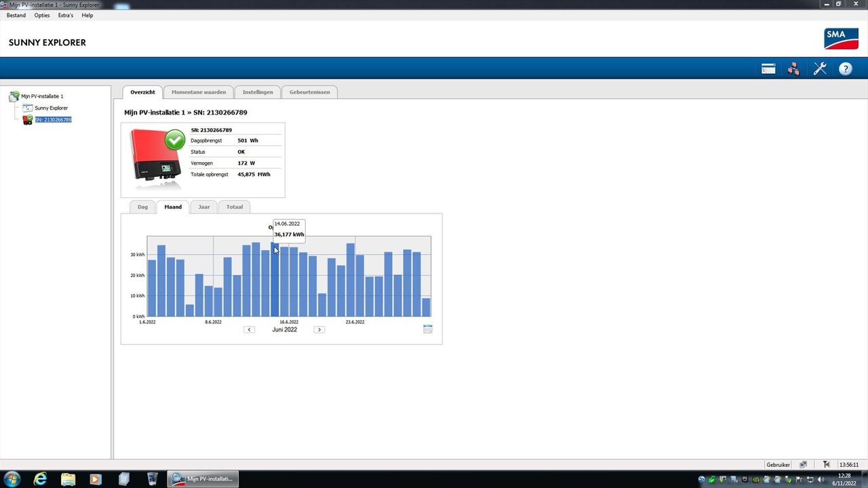868x488 pixels.
Task: Open the Extra's menu
Action: pyautogui.click(x=65, y=15)
